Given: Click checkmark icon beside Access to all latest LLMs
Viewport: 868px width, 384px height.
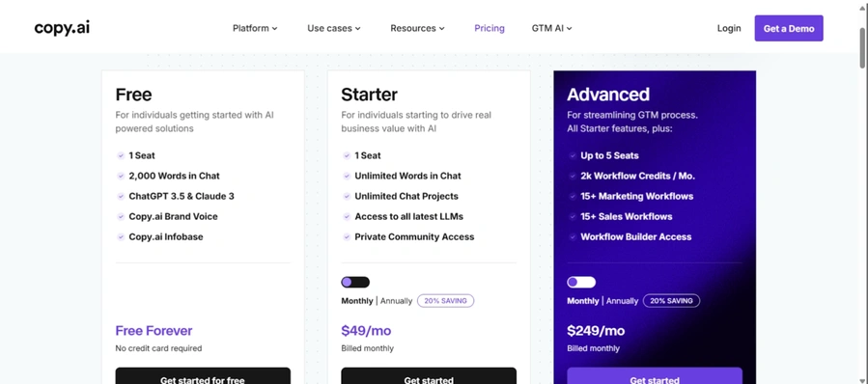Looking at the screenshot, I should [x=347, y=216].
